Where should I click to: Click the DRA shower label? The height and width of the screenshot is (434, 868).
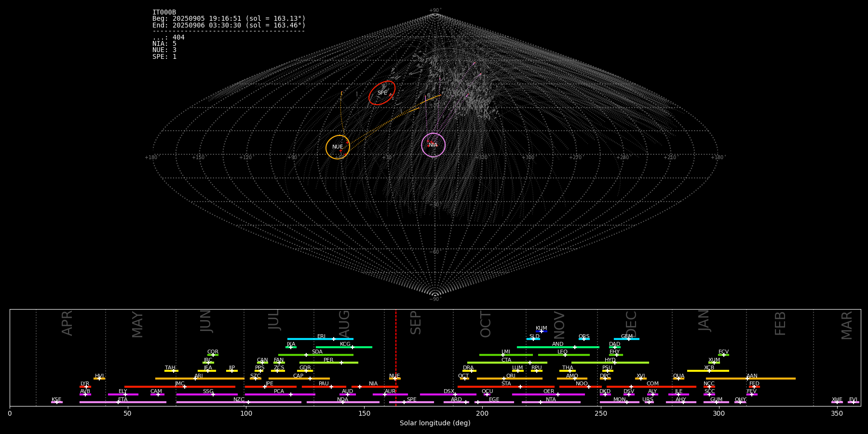point(468,368)
